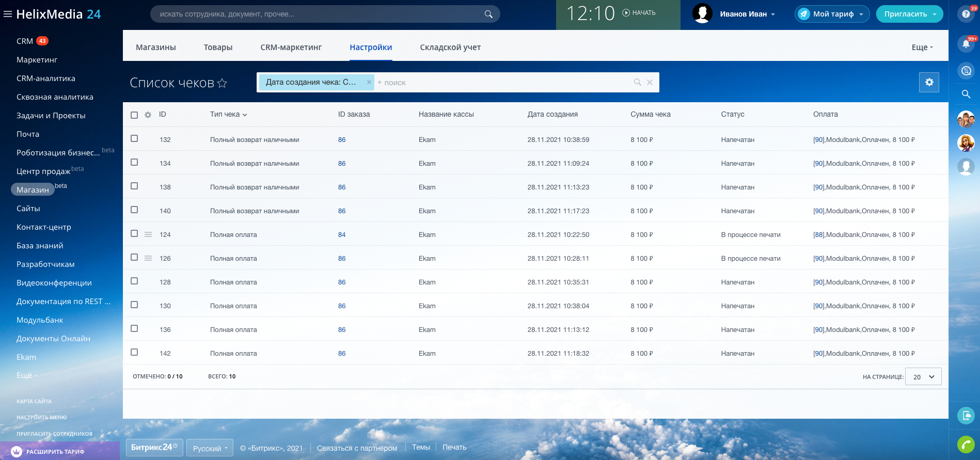This screenshot has width=980, height=460.
Task: Click the hamburger menu icon beside HelixMedia
Action: point(8,14)
